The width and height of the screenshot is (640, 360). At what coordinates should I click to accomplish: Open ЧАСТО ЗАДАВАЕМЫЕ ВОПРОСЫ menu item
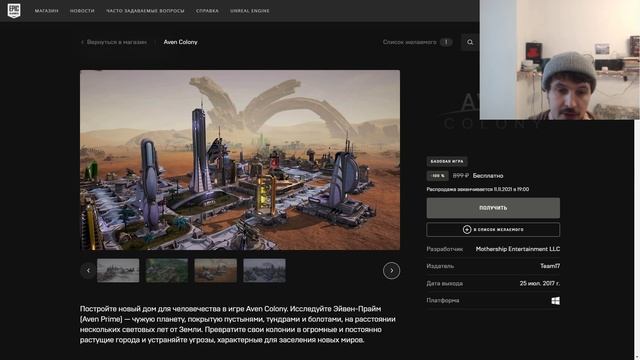pyautogui.click(x=145, y=11)
